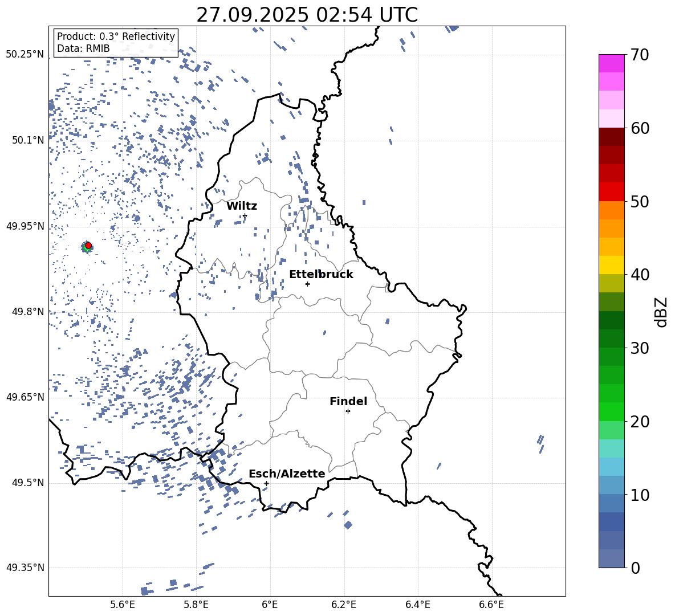Click the timestamp title 27.09.2025 02:54 UTC
Viewport: 675px width, 616px height.
click(307, 15)
